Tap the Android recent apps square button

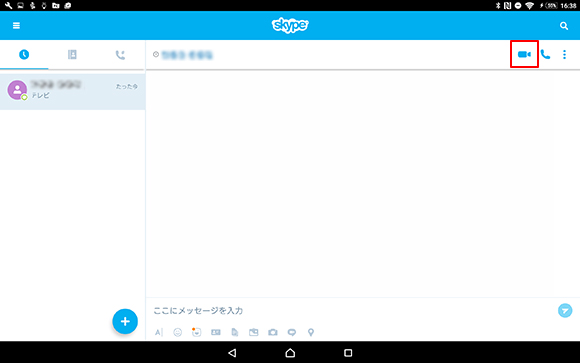pyautogui.click(x=348, y=353)
